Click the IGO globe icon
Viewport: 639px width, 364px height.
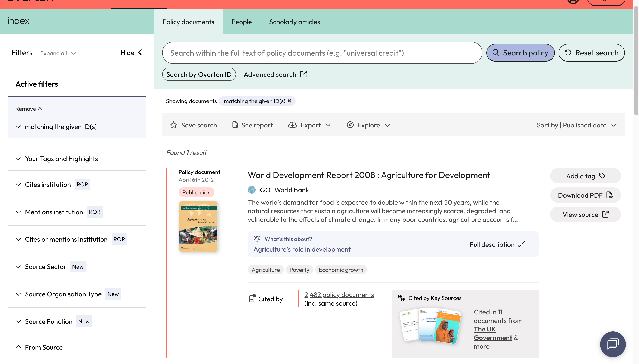coord(251,190)
